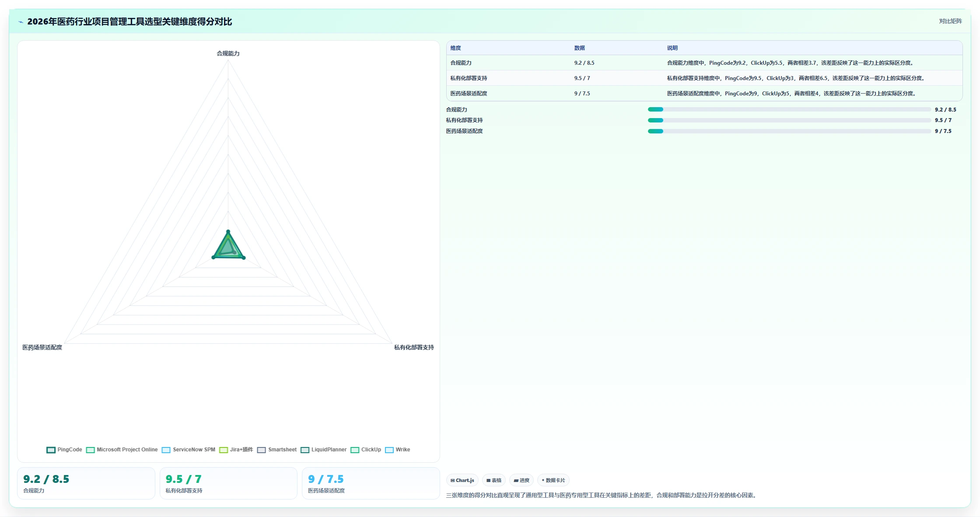The width and height of the screenshot is (980, 517).
Task: Toggle ClickUp legend item
Action: pyautogui.click(x=366, y=450)
